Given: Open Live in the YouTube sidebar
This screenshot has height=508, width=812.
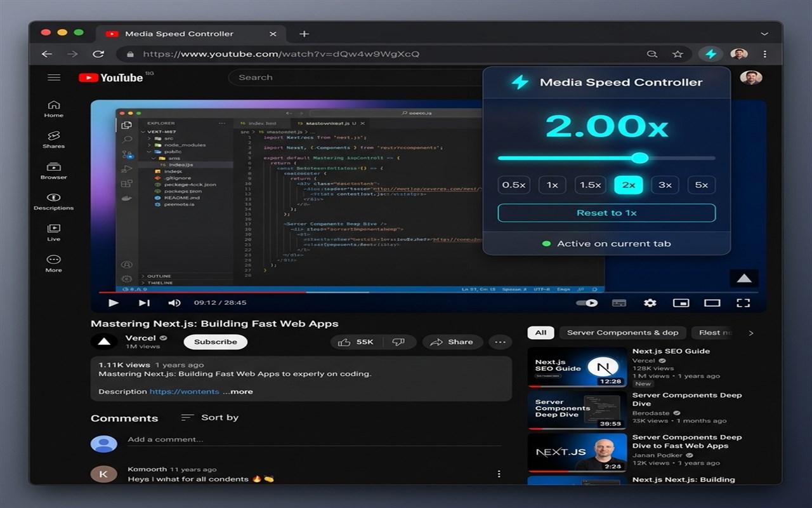Looking at the screenshot, I should [54, 232].
